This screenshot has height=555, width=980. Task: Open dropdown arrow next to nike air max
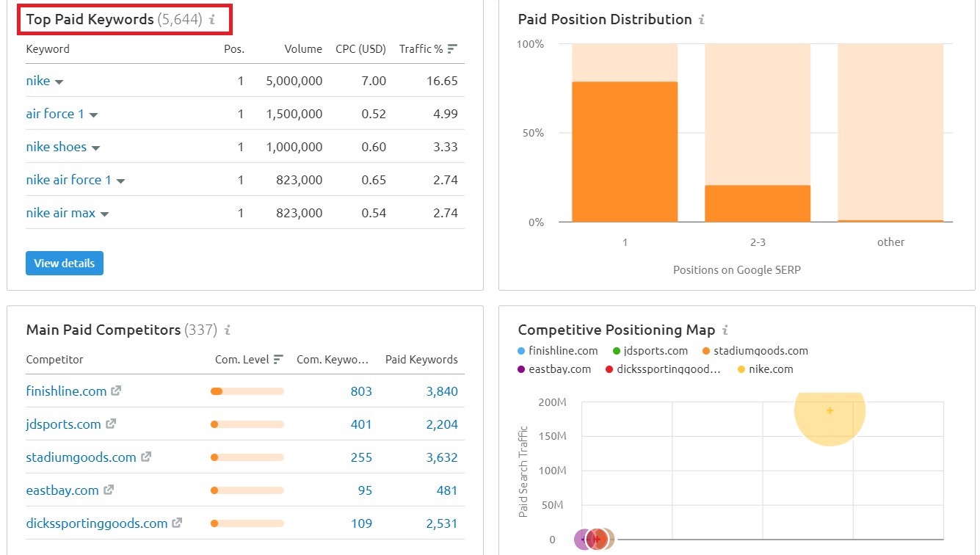(104, 214)
